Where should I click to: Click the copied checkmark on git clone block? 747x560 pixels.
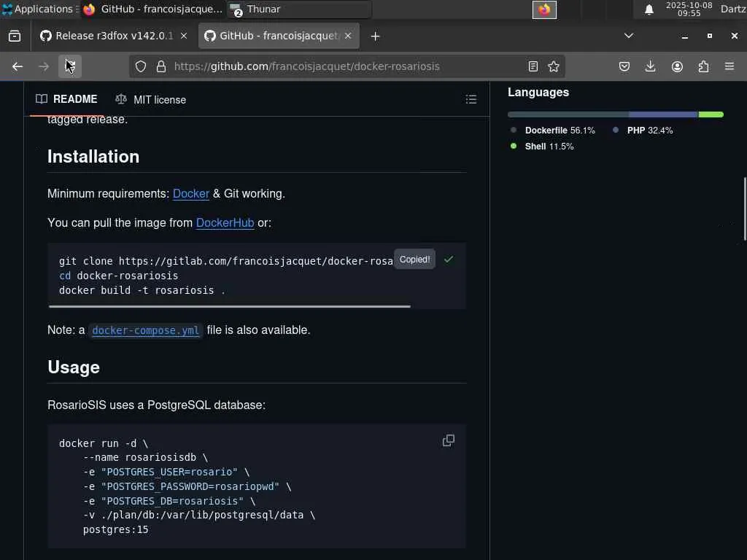pyautogui.click(x=449, y=260)
